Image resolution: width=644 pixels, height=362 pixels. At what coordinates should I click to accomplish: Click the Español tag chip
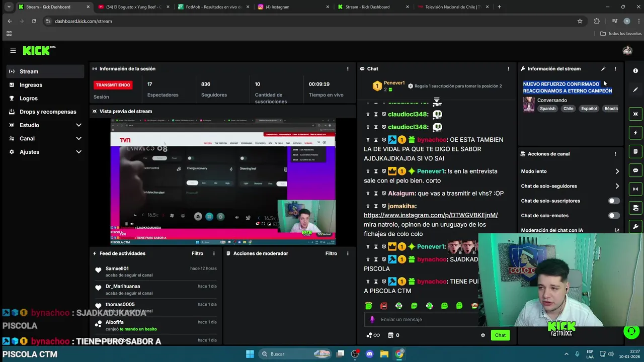pyautogui.click(x=589, y=109)
